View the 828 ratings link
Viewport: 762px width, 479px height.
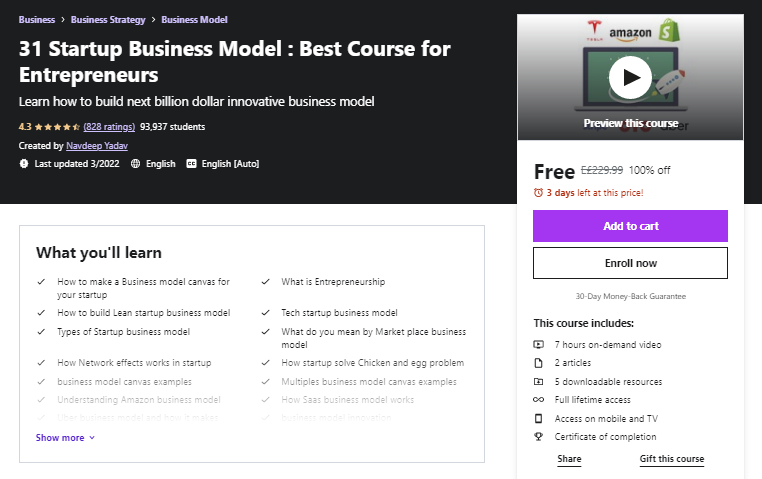pyautogui.click(x=109, y=127)
